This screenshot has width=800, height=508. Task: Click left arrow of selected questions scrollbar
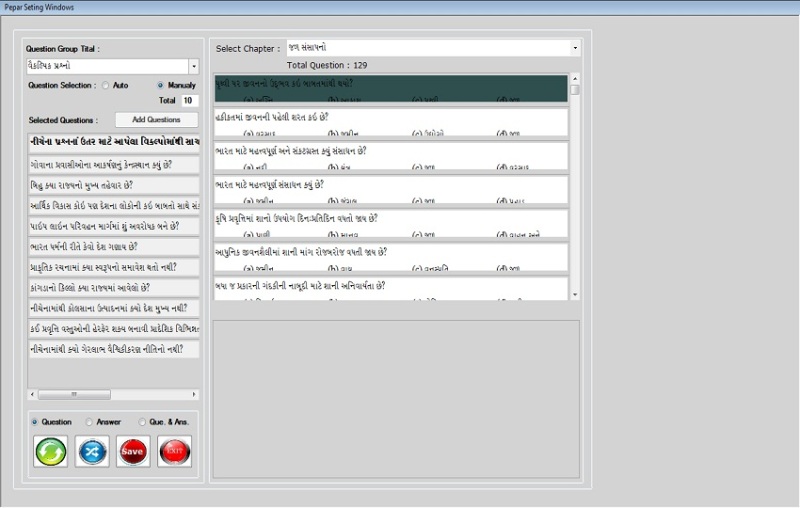(33, 395)
